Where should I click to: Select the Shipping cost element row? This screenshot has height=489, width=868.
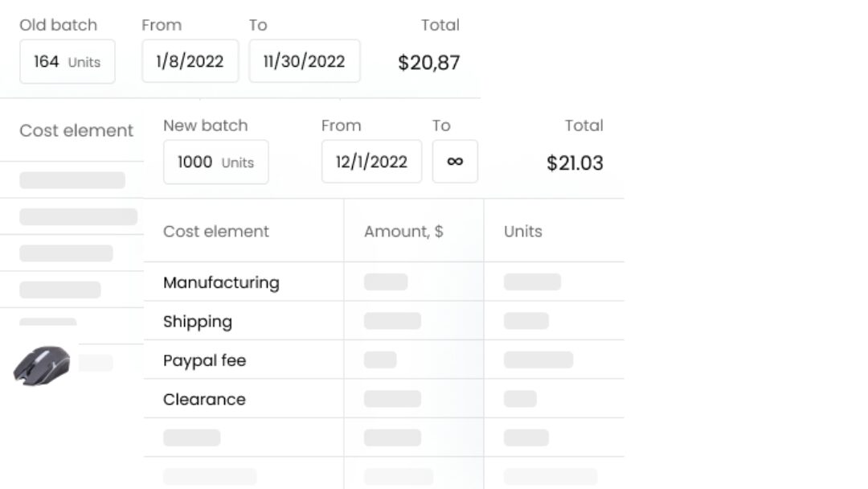tap(383, 321)
